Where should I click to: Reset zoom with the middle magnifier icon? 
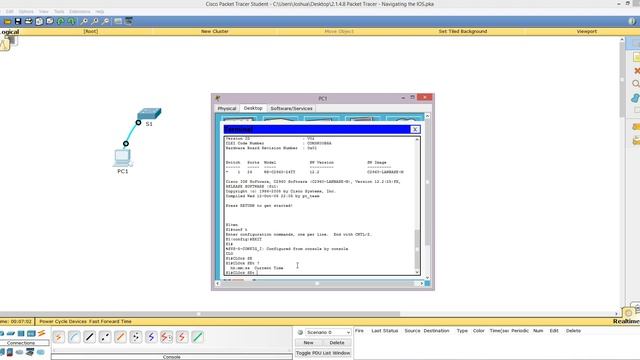[x=95, y=21]
